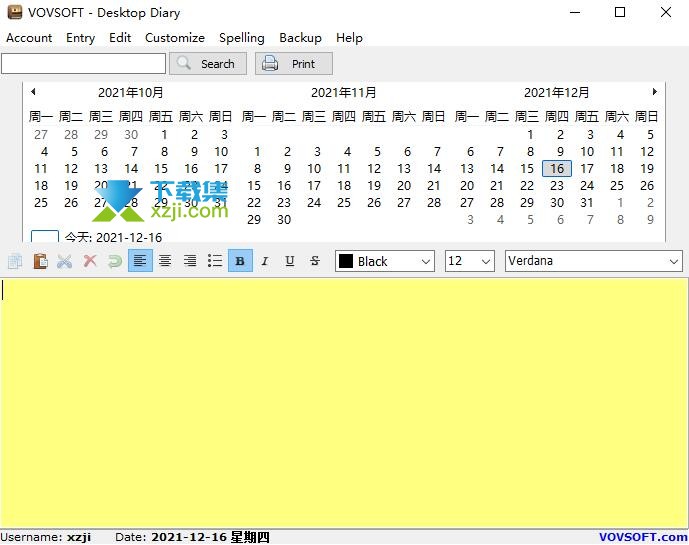Open the Account menu
Screen dimensions: 689x545
pos(29,38)
